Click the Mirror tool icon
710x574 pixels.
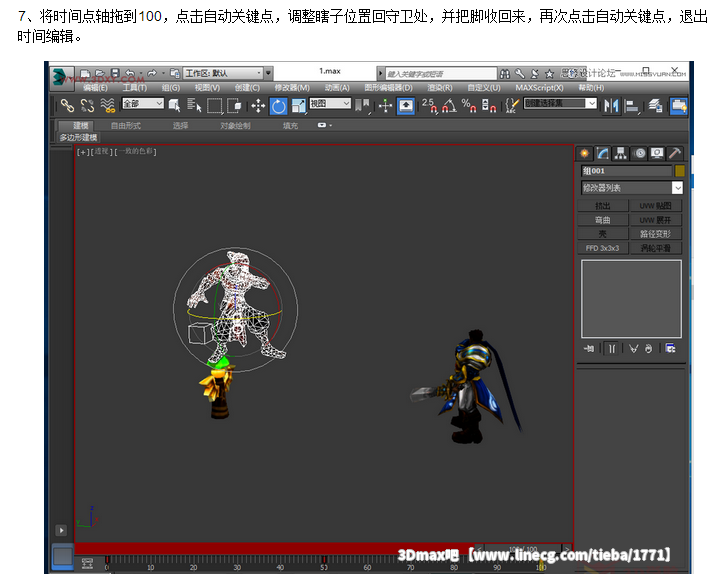click(611, 106)
